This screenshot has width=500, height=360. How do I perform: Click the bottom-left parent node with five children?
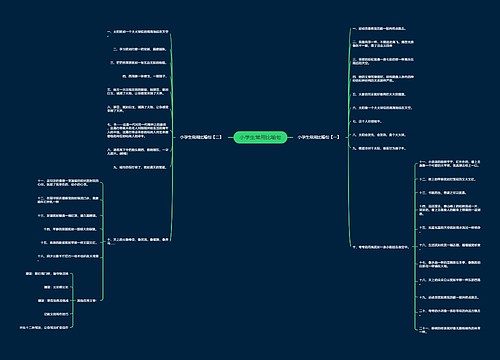coord(86,300)
